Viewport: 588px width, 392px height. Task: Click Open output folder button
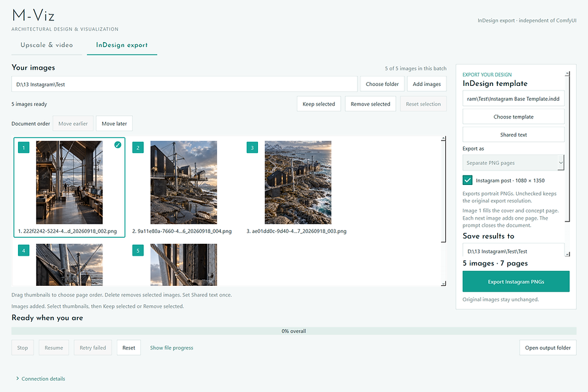(548, 348)
